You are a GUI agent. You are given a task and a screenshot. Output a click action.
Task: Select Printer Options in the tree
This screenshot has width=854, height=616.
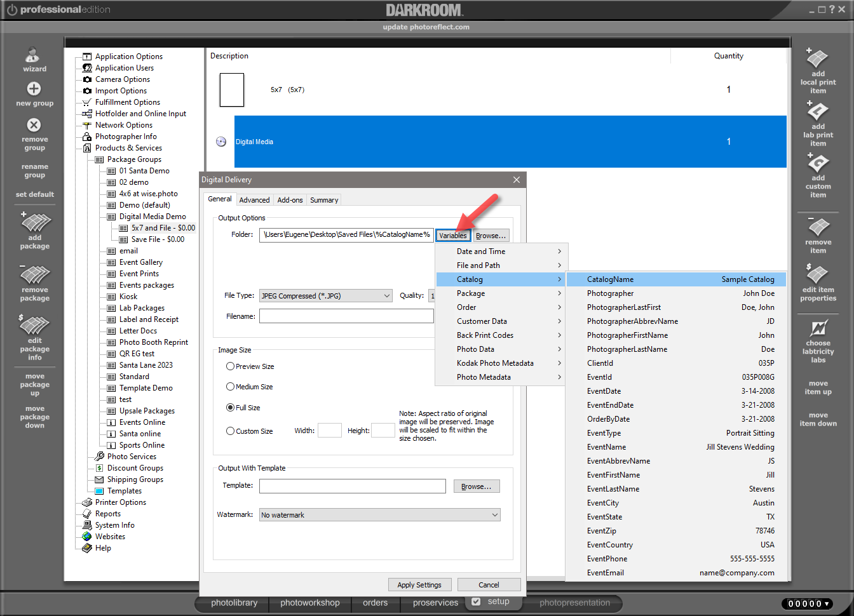tap(121, 502)
